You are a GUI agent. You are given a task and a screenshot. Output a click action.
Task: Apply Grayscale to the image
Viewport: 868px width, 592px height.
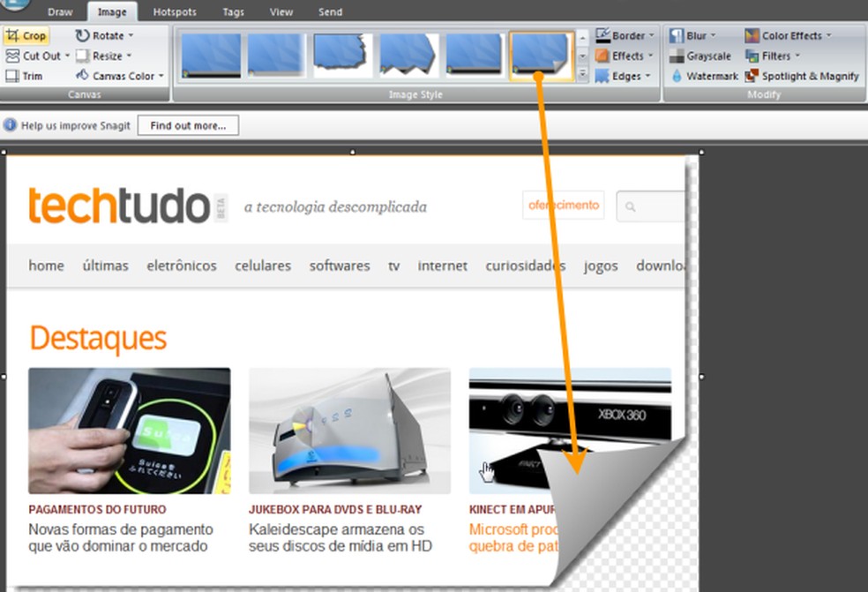[700, 56]
